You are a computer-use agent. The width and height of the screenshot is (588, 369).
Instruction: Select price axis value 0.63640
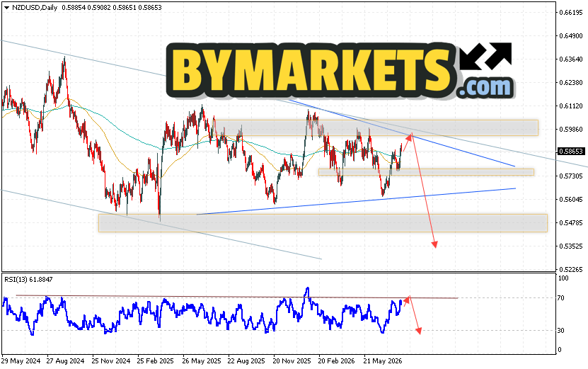pos(571,59)
